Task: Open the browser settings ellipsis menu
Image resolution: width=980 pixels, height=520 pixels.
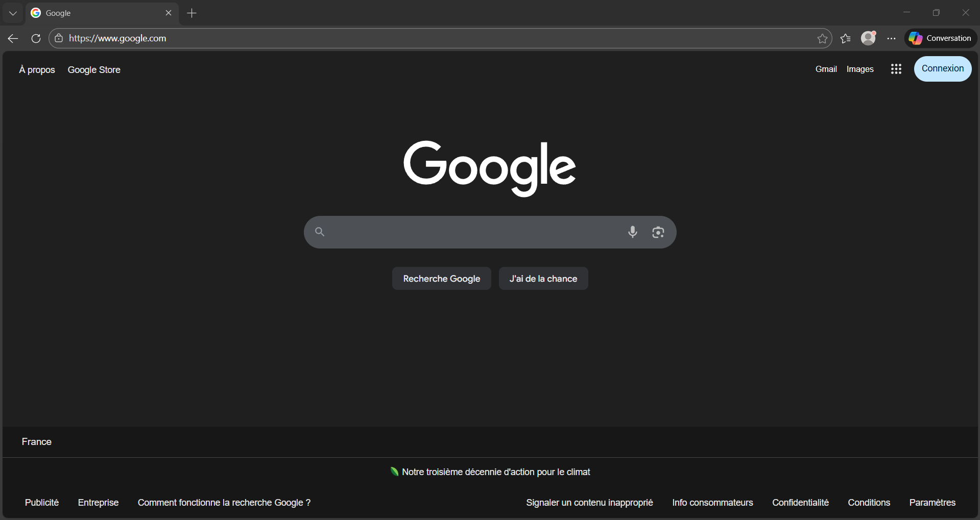Action: point(892,38)
